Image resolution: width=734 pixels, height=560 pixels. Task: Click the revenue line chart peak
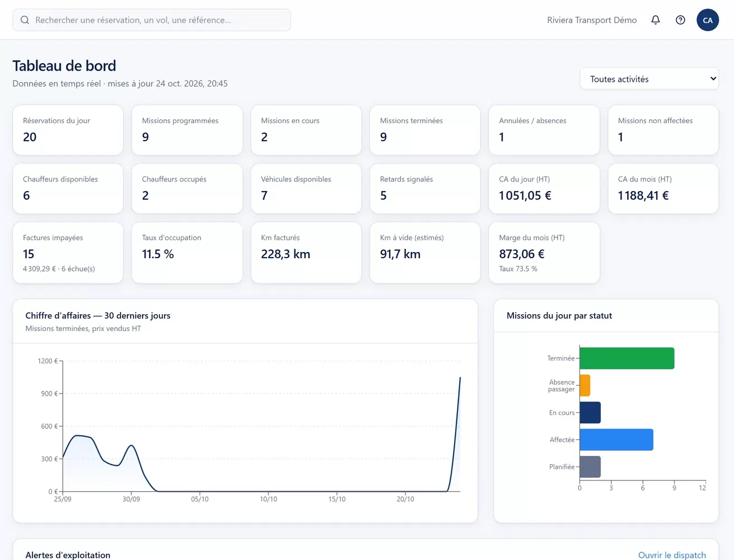click(x=460, y=378)
